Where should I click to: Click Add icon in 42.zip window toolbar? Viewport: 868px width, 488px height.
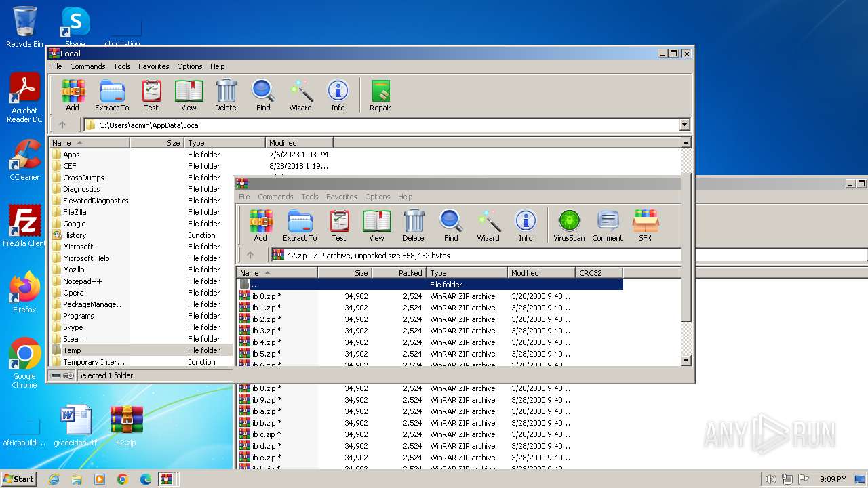tap(260, 226)
